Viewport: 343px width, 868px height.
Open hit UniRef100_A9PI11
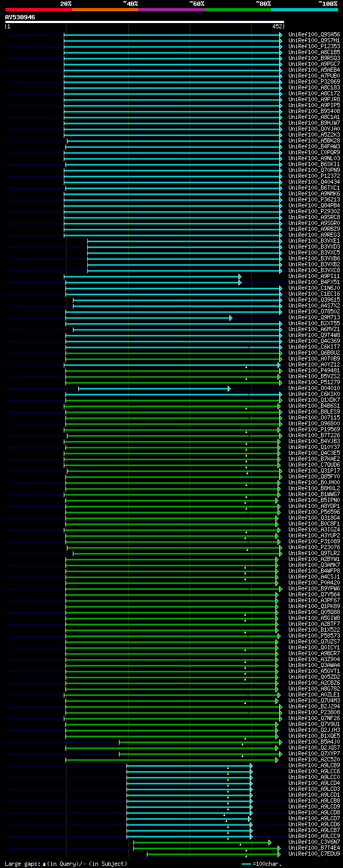pyautogui.click(x=314, y=276)
